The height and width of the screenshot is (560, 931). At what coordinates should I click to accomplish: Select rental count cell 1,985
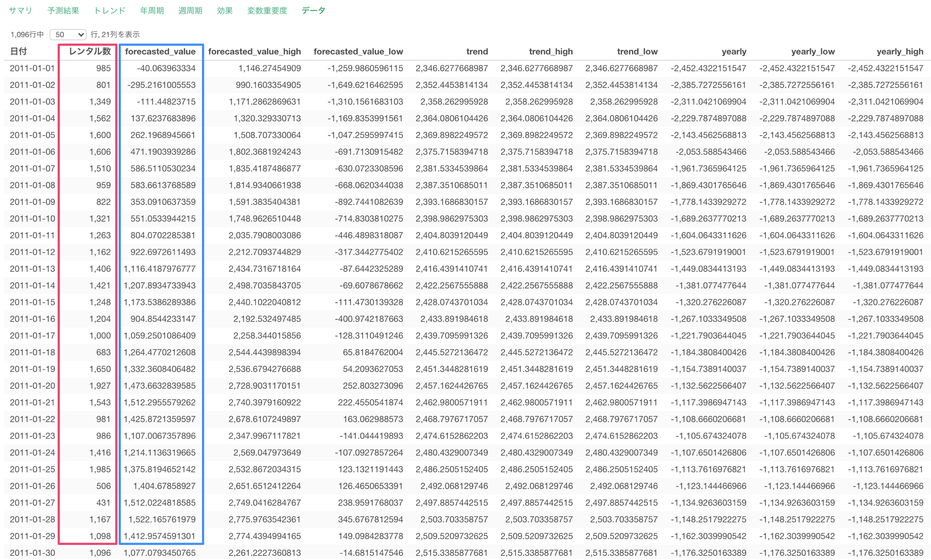tap(100, 469)
